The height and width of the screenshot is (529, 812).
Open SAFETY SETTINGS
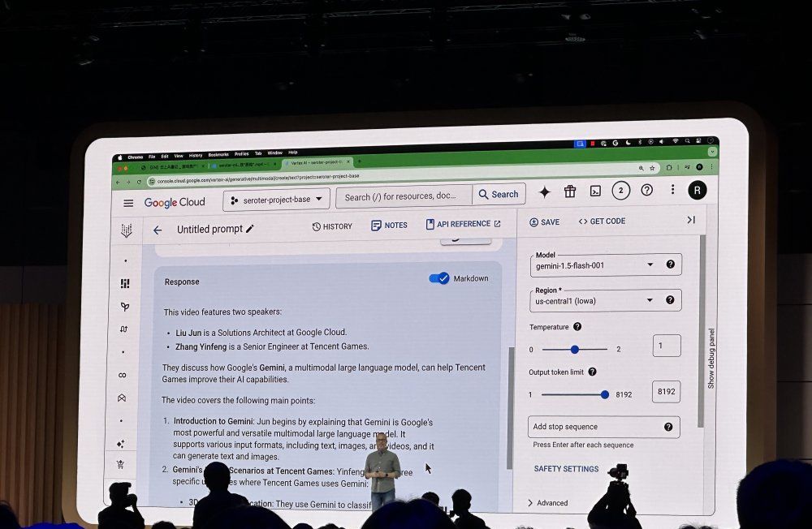[x=566, y=469]
